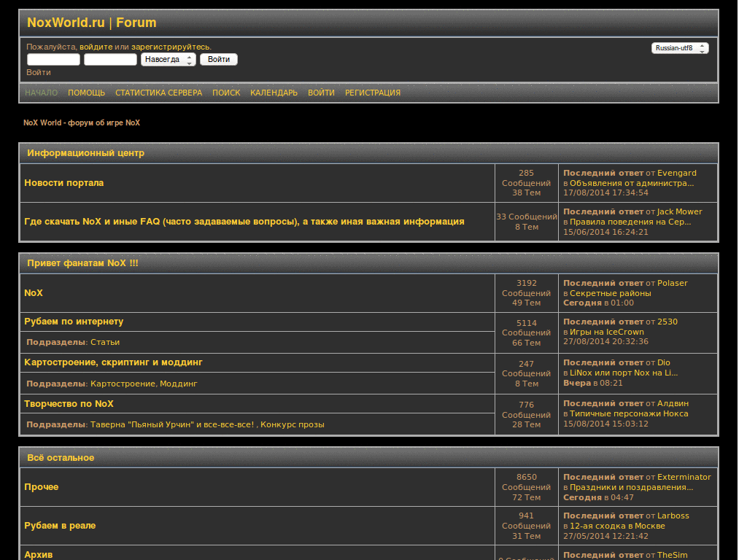Open user profile 'Dio'
The image size is (747, 560).
click(x=664, y=362)
